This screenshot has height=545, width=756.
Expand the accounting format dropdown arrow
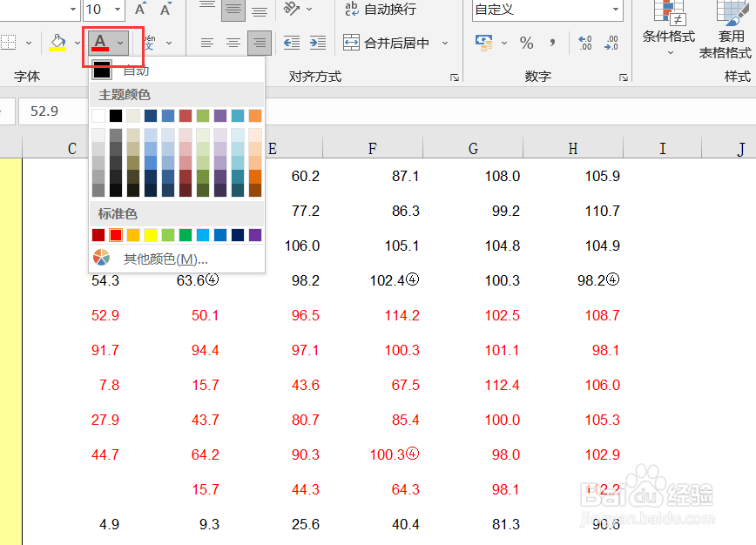(504, 43)
